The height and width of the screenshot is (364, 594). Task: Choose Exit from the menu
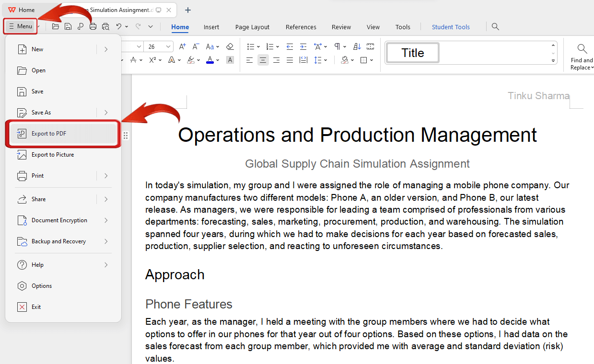(63, 307)
